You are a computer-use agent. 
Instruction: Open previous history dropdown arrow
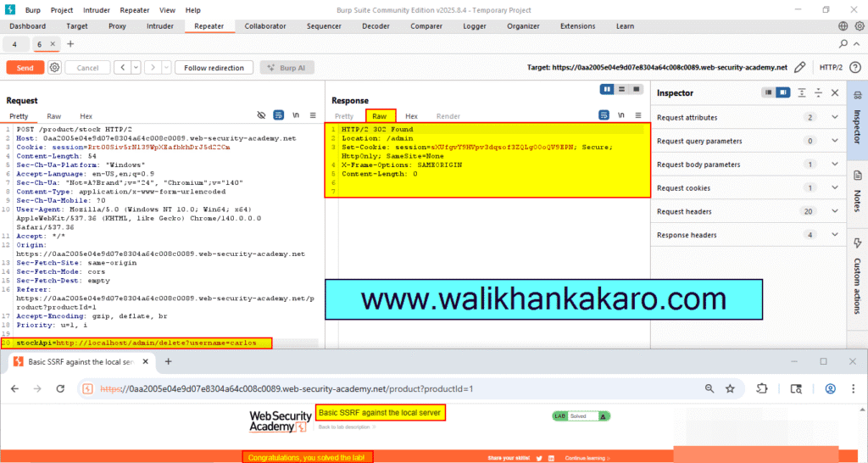pos(136,68)
